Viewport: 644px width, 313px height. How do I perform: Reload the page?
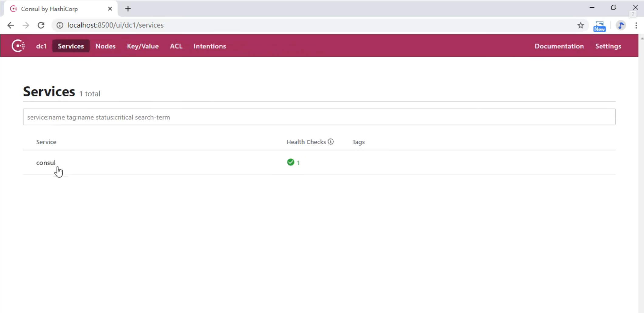click(x=41, y=25)
